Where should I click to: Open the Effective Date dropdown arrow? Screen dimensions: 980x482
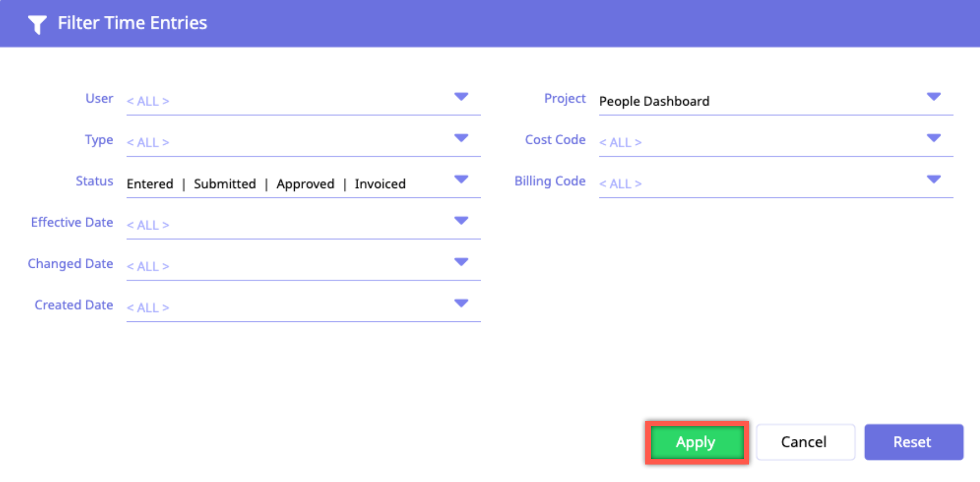[461, 221]
